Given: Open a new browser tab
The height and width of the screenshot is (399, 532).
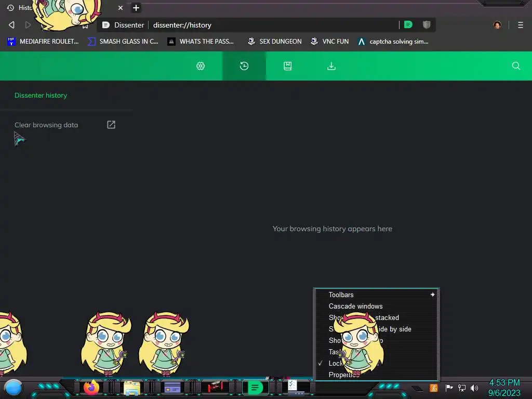Looking at the screenshot, I should [136, 8].
